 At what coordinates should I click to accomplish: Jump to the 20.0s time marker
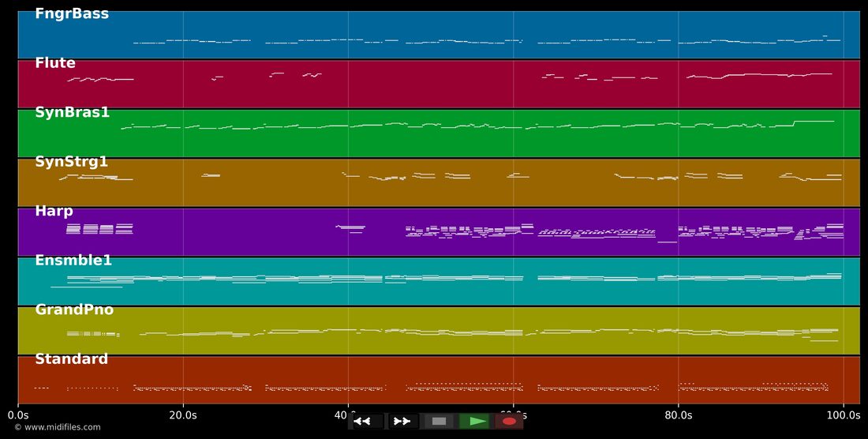(183, 415)
